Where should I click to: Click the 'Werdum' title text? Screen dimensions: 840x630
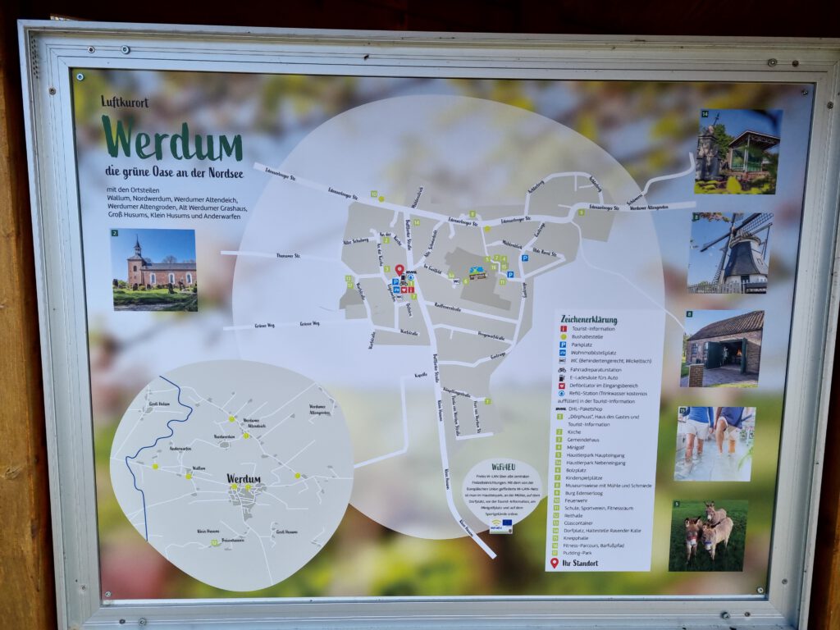171,142
